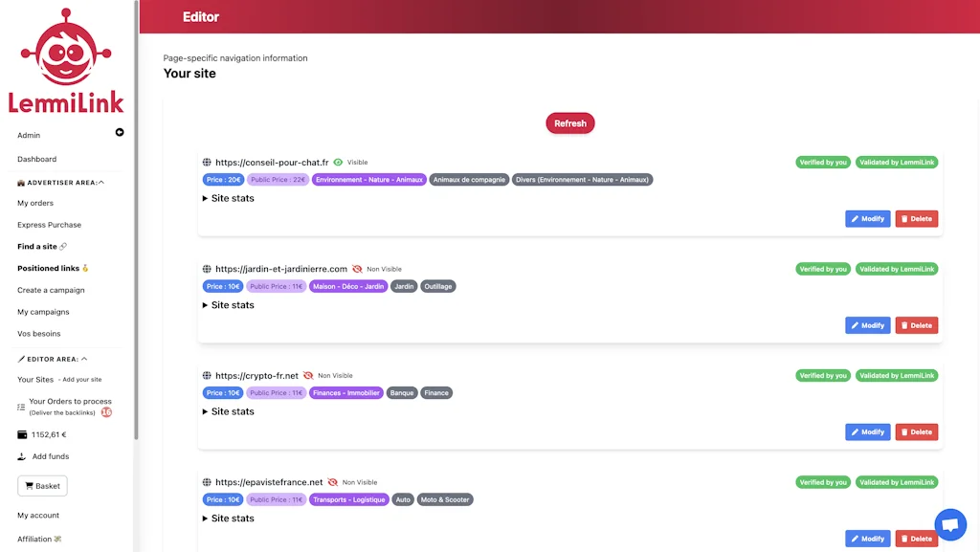Delete the epavistefrance.net site
The image size is (980, 552).
pyautogui.click(x=916, y=539)
